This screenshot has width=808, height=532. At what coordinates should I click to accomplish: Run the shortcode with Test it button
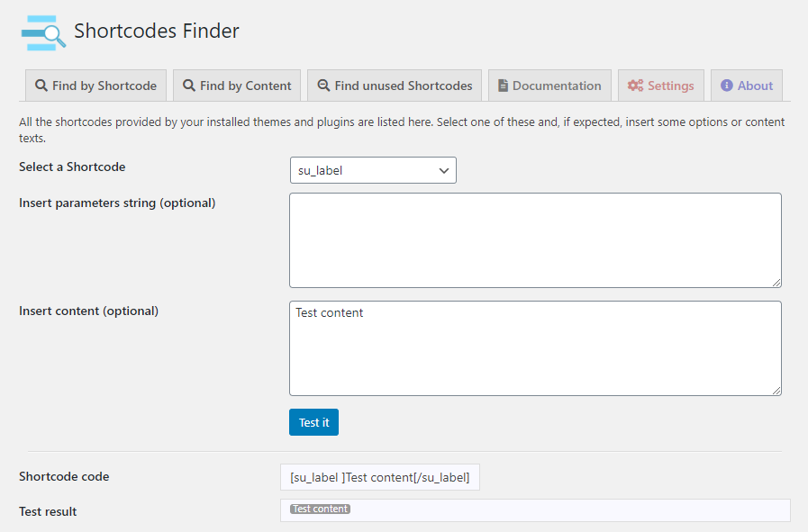point(313,422)
